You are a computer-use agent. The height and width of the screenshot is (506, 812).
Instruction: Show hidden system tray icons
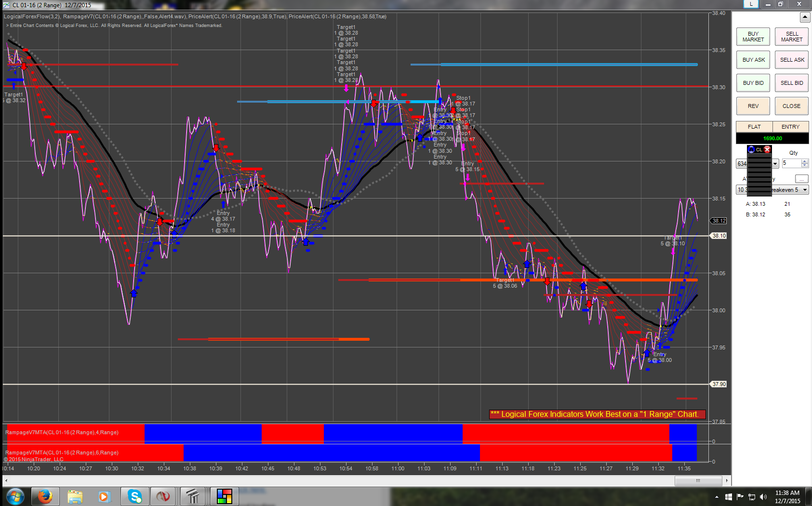[x=717, y=497]
